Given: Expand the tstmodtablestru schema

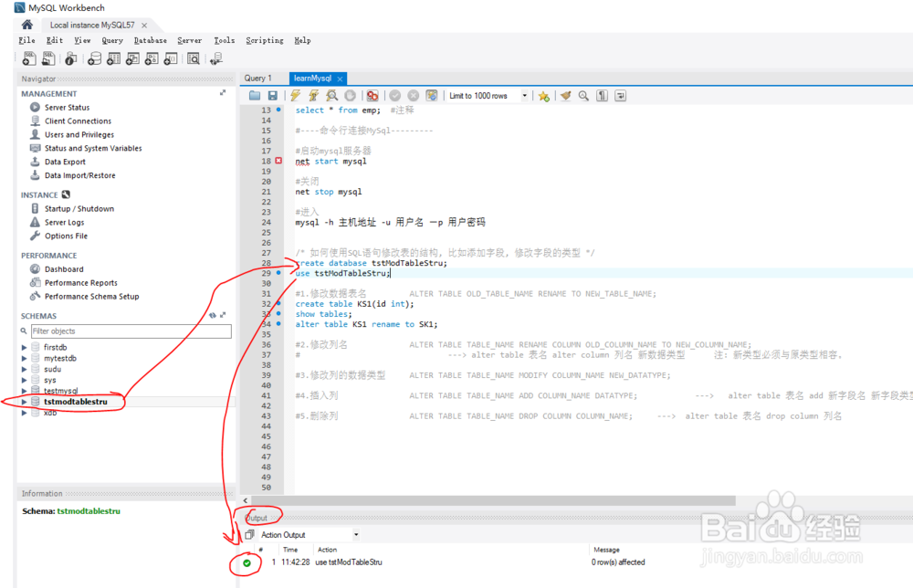Looking at the screenshot, I should tap(24, 402).
